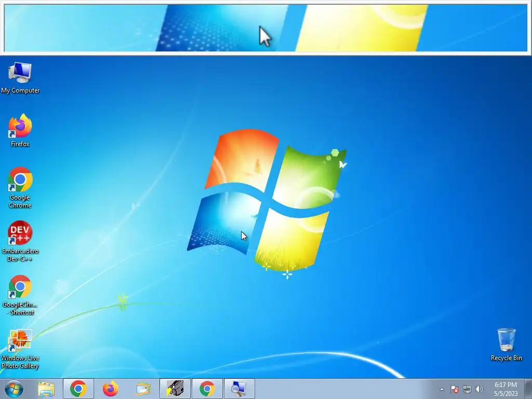This screenshot has height=399, width=532.
Task: Open the Chrome taskbar button beside Explorer
Action: [x=78, y=389]
